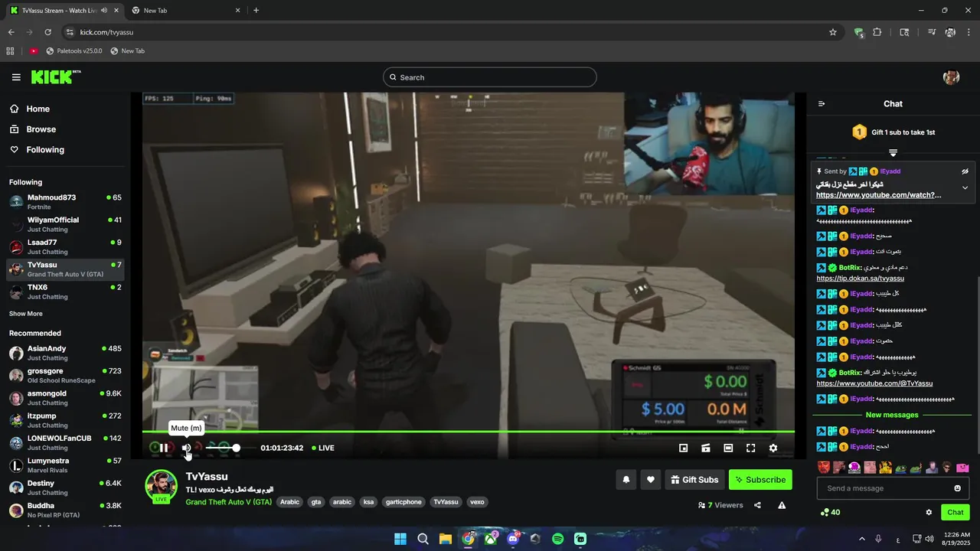Hide the pinned chat message
This screenshot has height=551, width=980.
(x=965, y=171)
